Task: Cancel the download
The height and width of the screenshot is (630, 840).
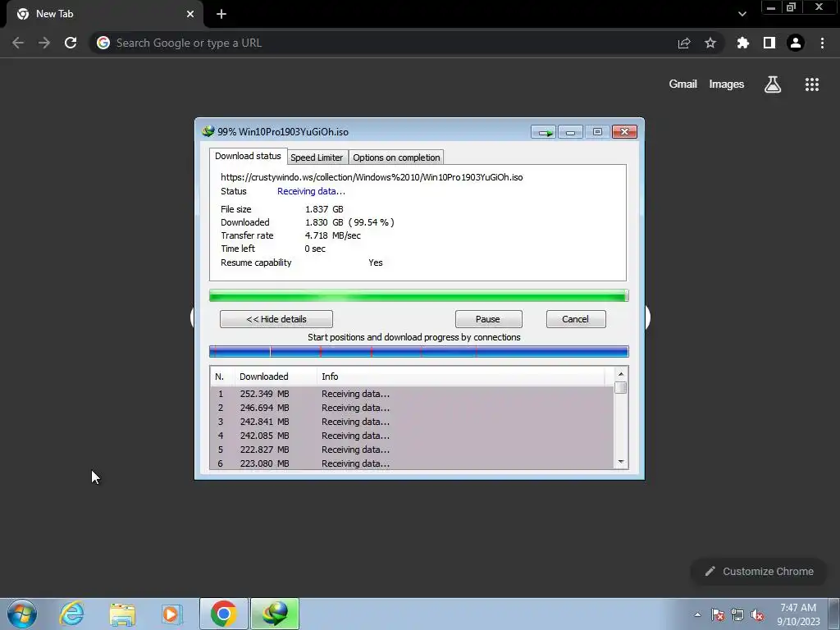Action: coord(576,319)
